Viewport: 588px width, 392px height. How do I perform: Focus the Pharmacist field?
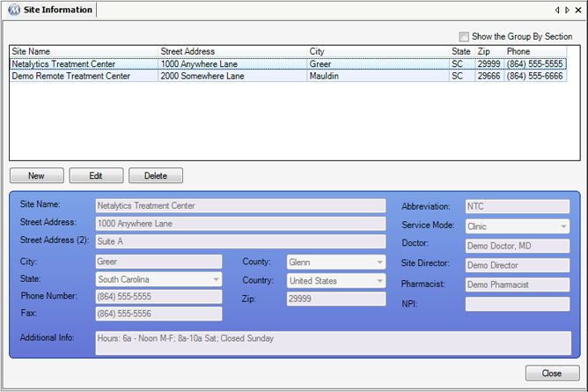click(518, 285)
